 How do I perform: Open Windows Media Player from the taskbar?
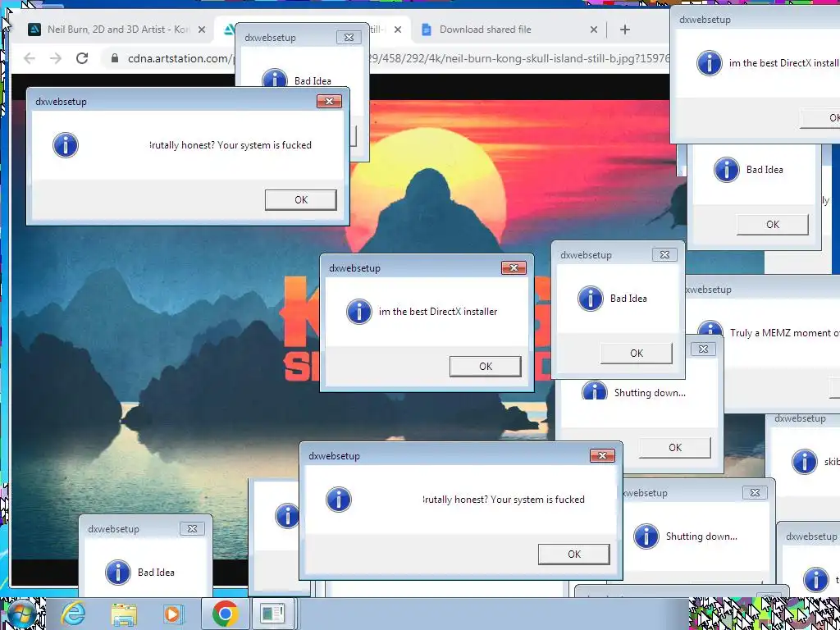coord(174,614)
